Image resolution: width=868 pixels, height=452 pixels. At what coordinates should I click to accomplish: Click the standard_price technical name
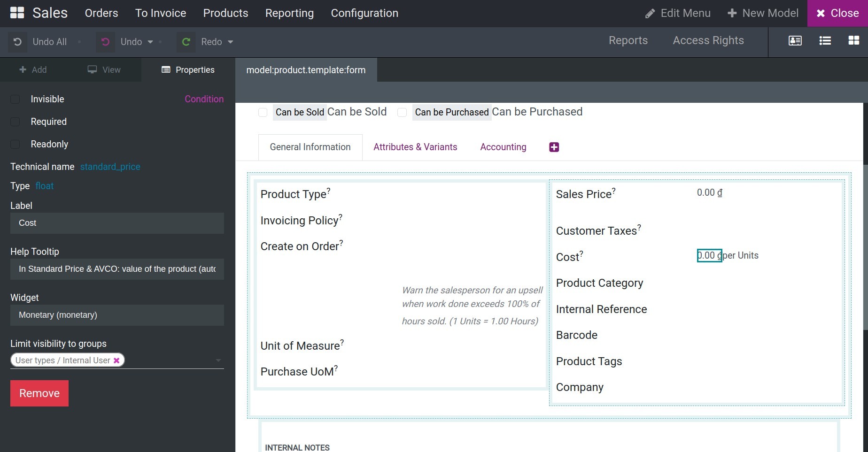tap(110, 167)
